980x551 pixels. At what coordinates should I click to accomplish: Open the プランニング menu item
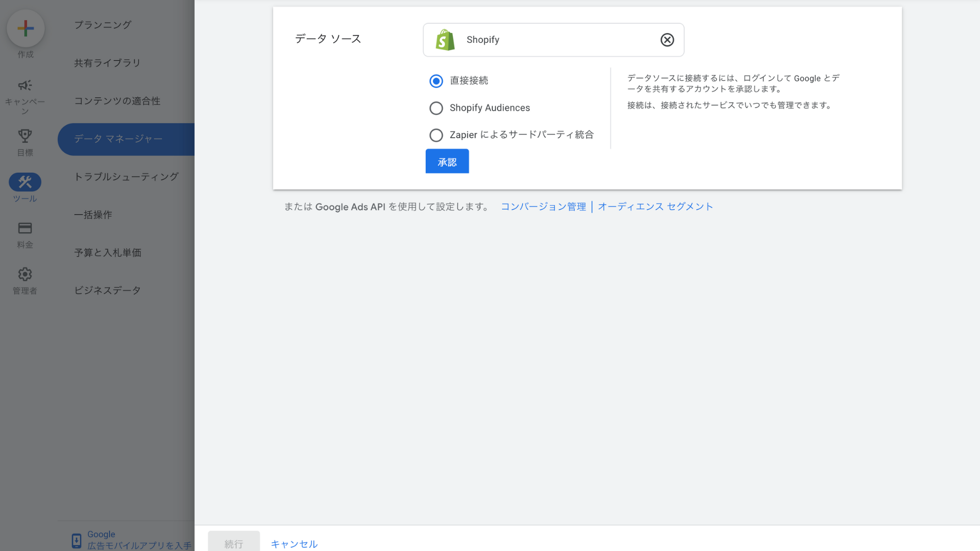tap(103, 25)
